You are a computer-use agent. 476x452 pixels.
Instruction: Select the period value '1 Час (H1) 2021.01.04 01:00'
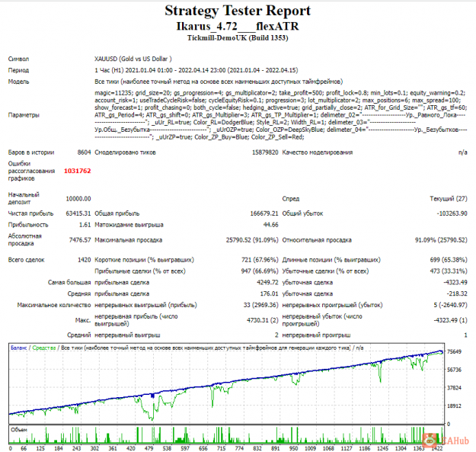(x=133, y=70)
